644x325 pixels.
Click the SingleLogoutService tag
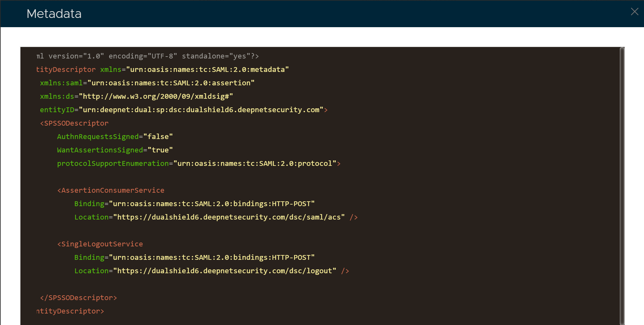pyautogui.click(x=100, y=244)
